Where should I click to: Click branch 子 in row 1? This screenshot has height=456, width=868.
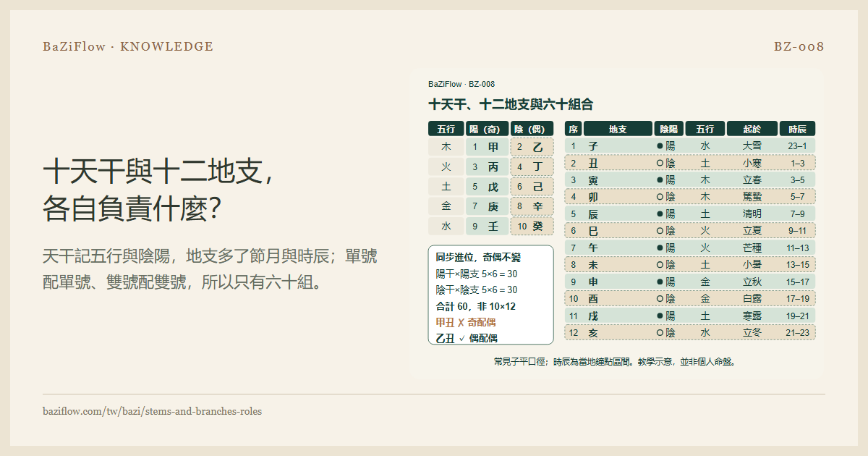(x=593, y=145)
